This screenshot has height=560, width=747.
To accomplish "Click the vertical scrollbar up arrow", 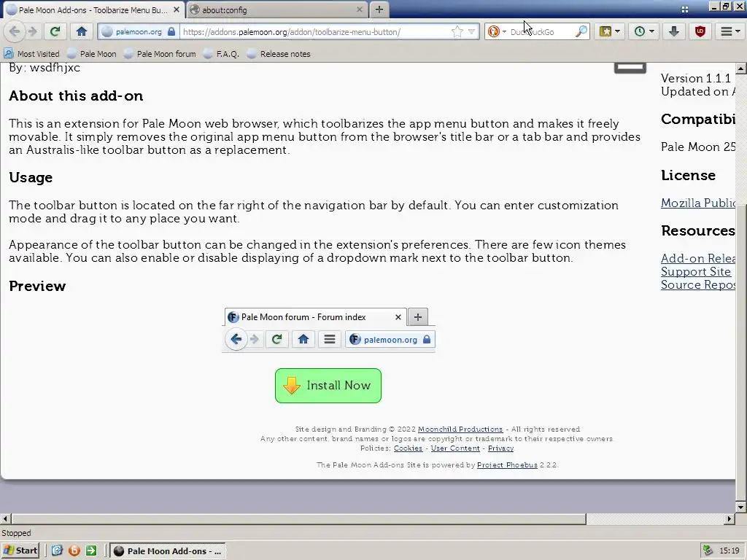I will click(741, 69).
